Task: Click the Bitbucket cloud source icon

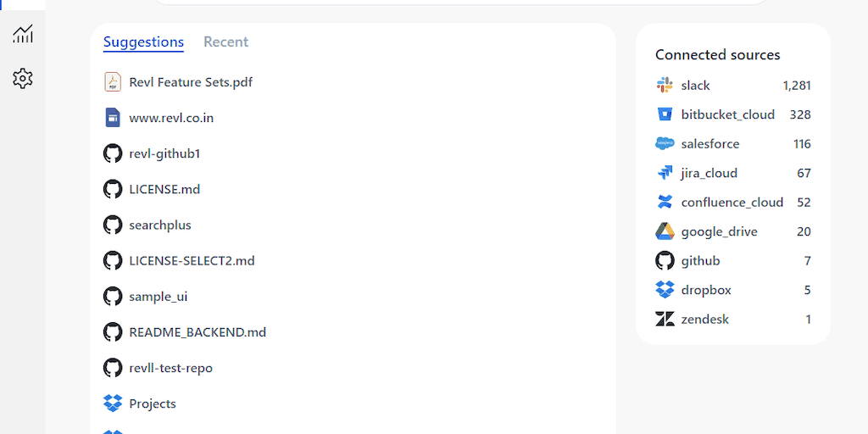Action: 665,114
